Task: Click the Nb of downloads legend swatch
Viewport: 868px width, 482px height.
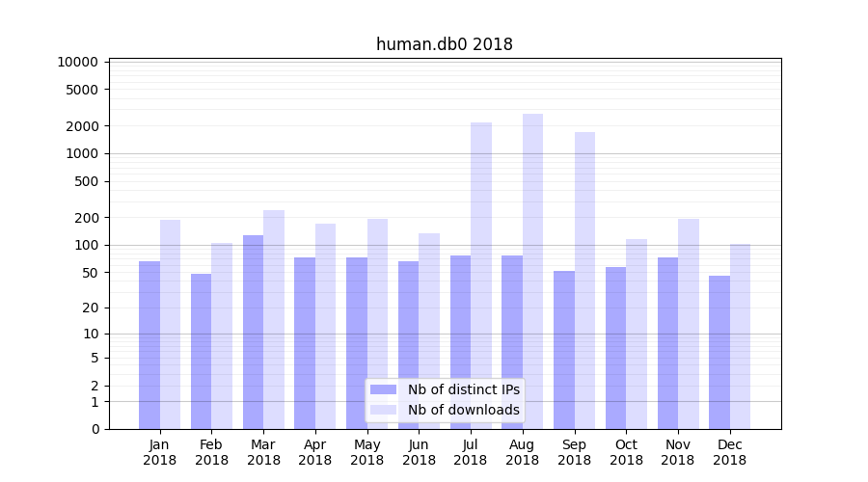Action: click(383, 410)
